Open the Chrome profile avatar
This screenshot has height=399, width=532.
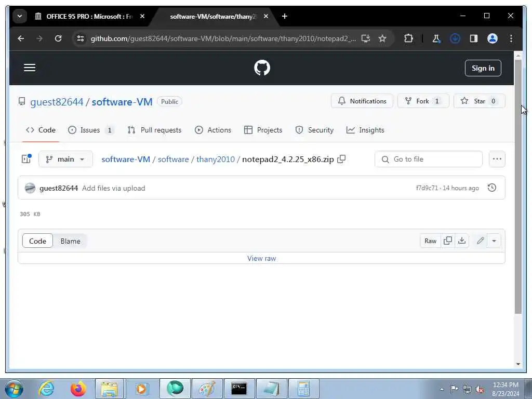[493, 38]
